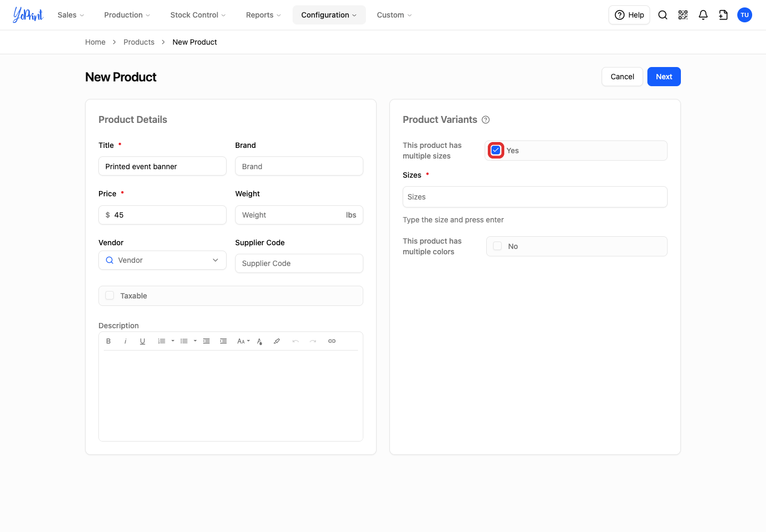Open the notifications bell
766x532 pixels.
coord(703,15)
